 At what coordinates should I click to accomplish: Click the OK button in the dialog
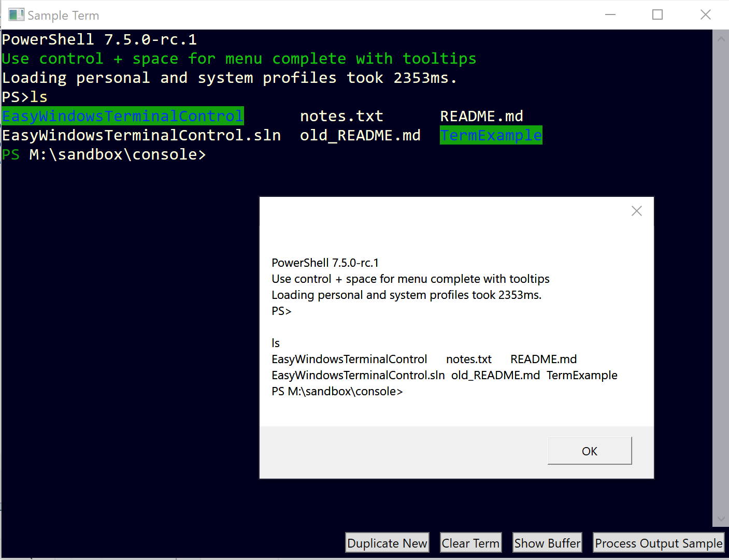tap(590, 451)
